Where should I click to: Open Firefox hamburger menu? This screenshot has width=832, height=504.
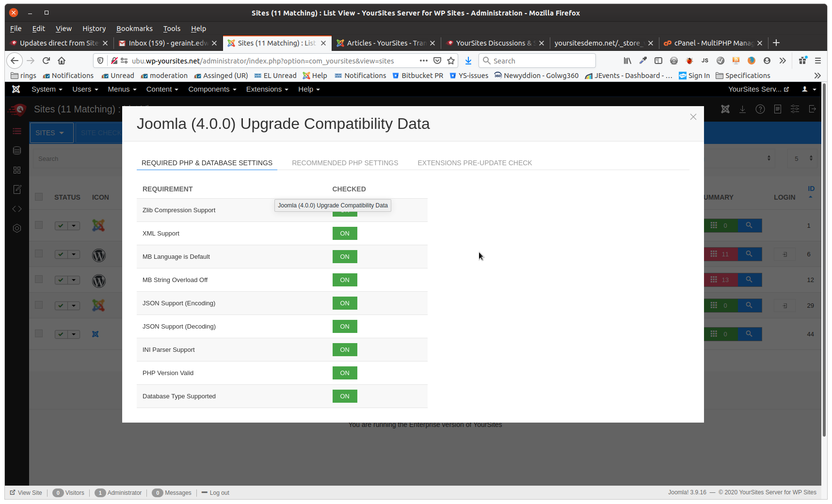click(818, 61)
